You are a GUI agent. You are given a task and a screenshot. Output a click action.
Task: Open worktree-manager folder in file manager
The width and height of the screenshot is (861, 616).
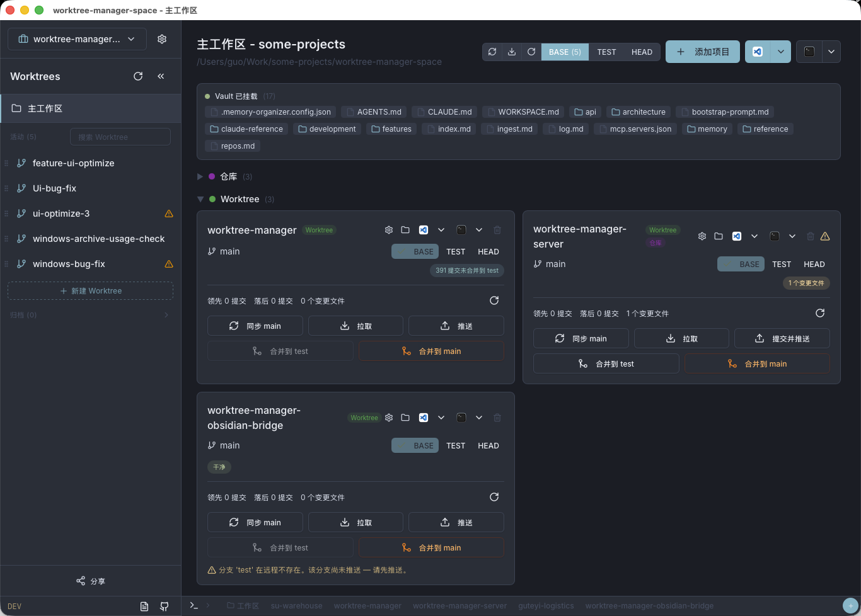coord(405,230)
